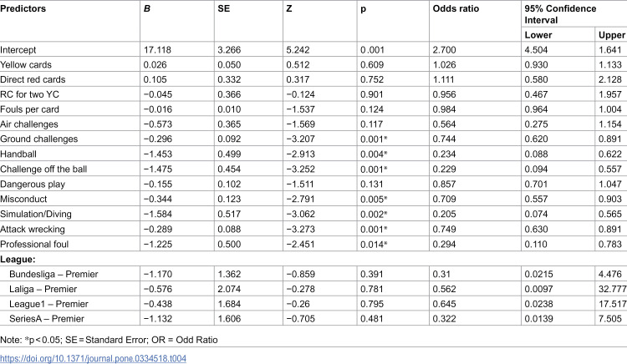The height and width of the screenshot is (364, 627).
Task: Click the Attack wrecking Z value −3.273
Action: coord(300,229)
